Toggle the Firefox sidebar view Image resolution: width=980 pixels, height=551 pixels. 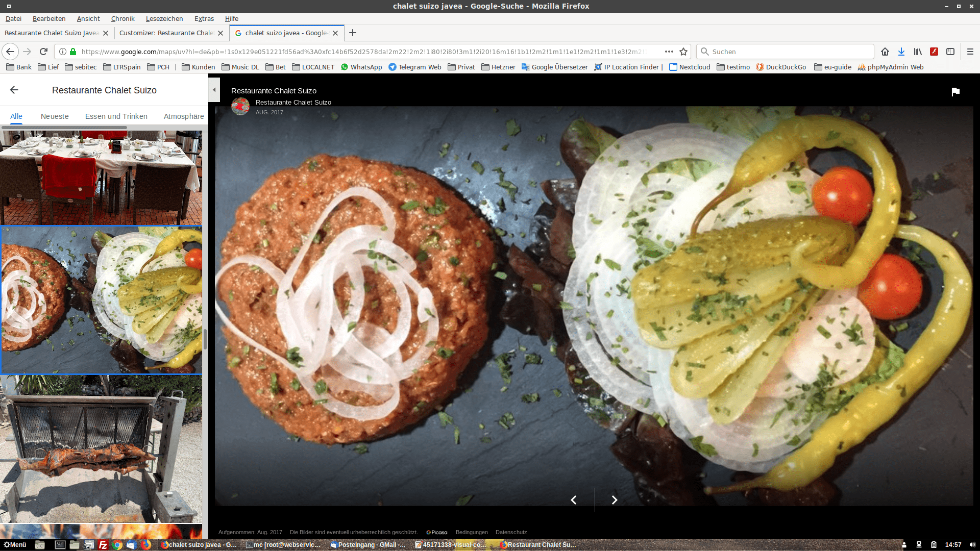pyautogui.click(x=950, y=52)
